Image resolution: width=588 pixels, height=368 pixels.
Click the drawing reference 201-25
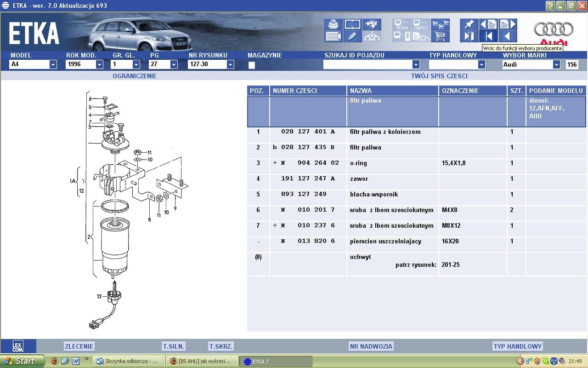coord(450,265)
